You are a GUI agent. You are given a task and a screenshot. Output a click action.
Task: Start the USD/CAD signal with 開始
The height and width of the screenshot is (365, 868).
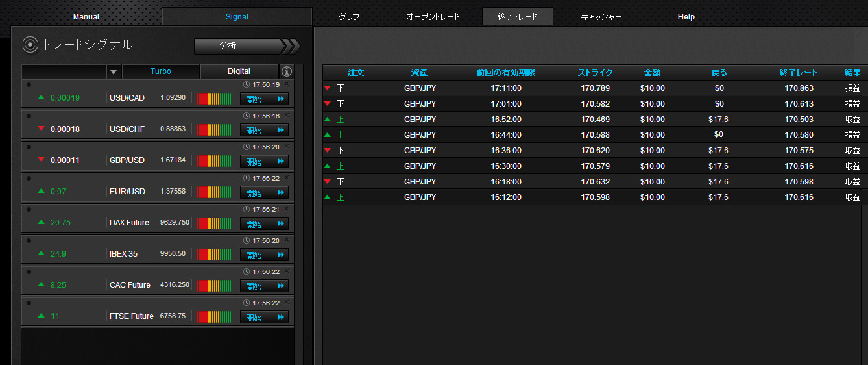click(264, 99)
